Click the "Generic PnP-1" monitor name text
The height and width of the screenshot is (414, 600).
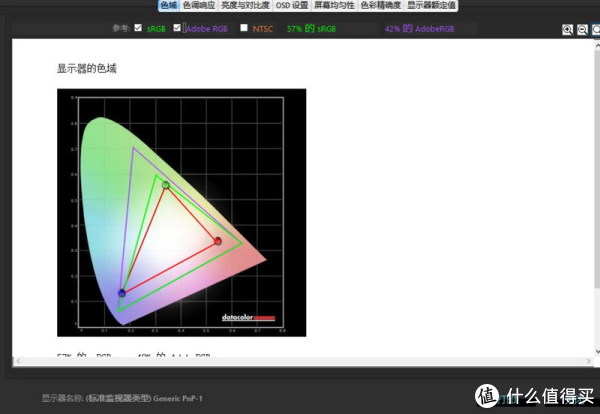[x=178, y=398]
